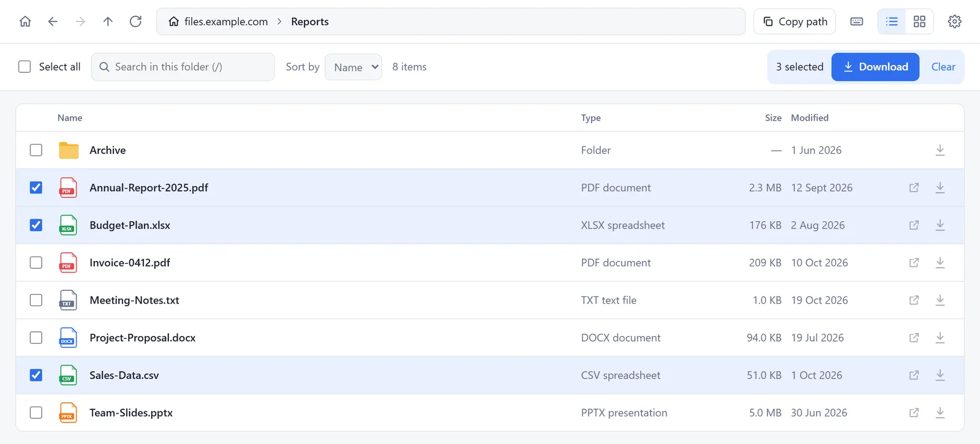Check the Team-Slides.pptx checkbox

36,413
